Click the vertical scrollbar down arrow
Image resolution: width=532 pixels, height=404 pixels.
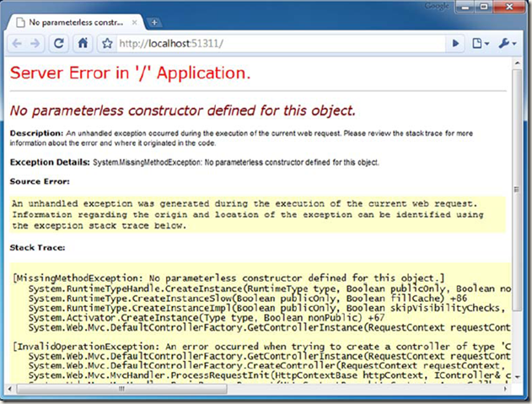517,377
